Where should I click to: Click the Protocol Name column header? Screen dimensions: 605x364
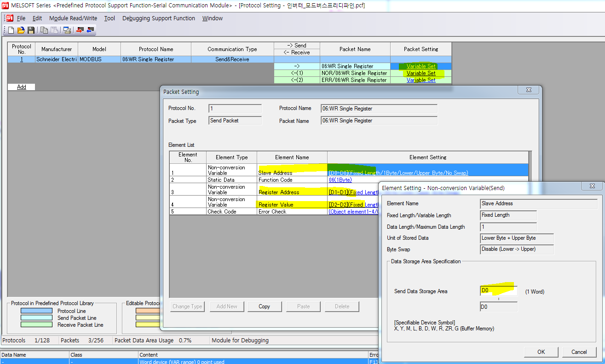(x=156, y=49)
